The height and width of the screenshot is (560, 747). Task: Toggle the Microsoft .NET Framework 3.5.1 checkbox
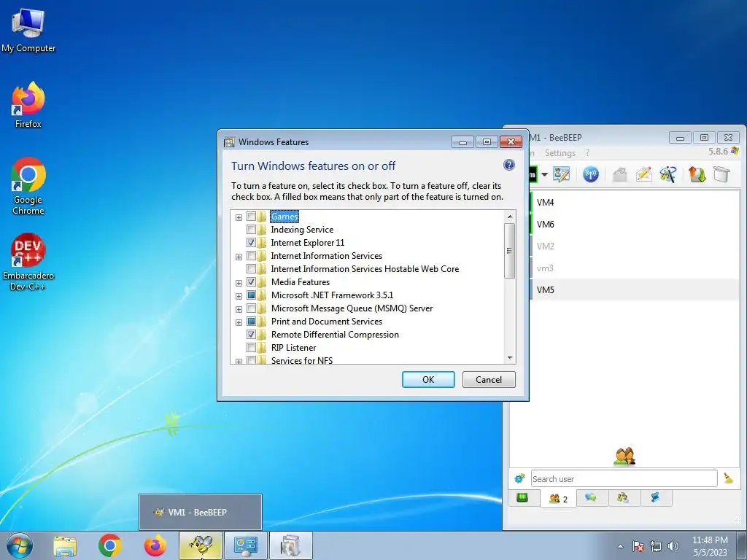[x=251, y=295]
